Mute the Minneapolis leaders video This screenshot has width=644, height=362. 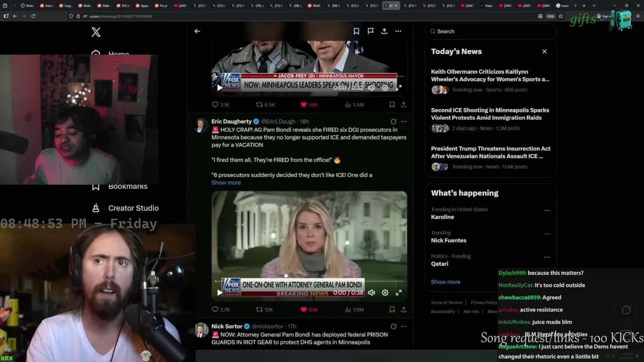click(371, 87)
